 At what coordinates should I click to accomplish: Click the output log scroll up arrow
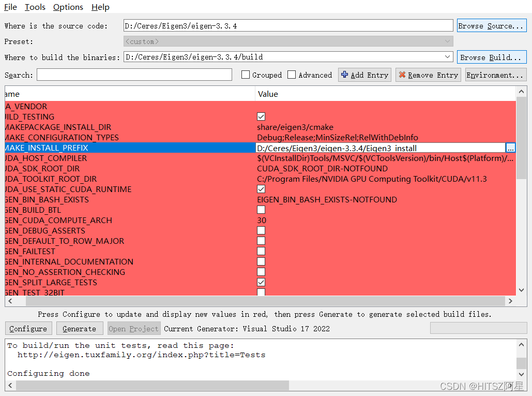click(x=522, y=344)
